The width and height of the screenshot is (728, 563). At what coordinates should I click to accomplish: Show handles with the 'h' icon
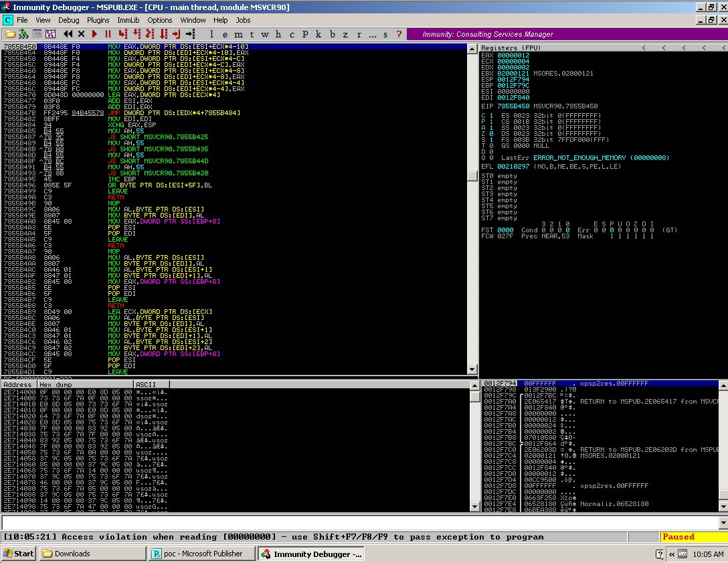pyautogui.click(x=278, y=34)
